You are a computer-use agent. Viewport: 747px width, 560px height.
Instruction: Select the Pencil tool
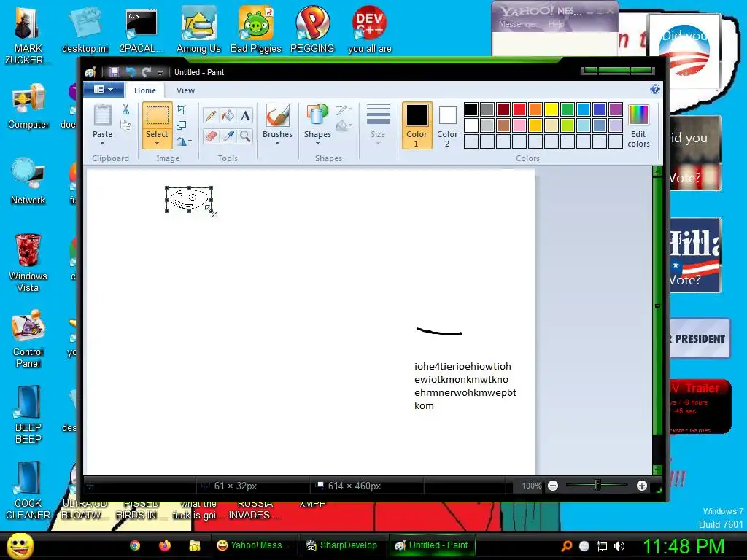coord(211,116)
